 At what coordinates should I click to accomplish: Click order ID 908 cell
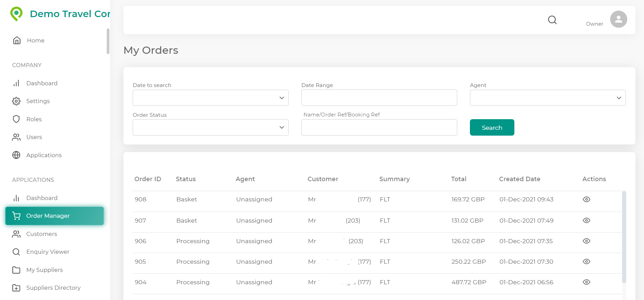[x=141, y=199]
